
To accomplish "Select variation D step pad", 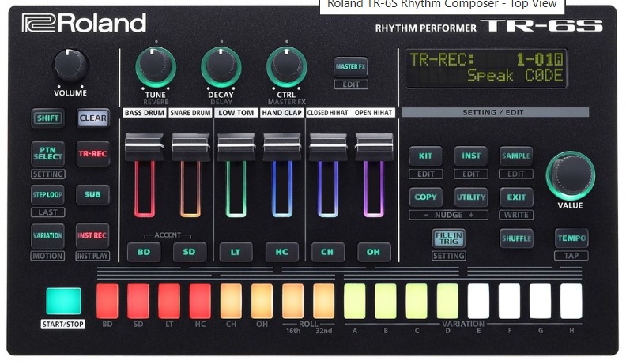I will coord(447,301).
